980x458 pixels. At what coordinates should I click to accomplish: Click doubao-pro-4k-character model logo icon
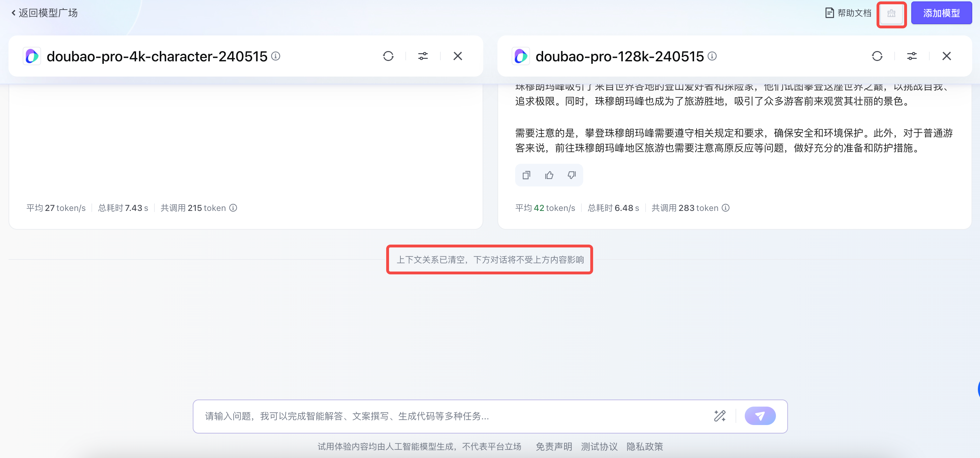coord(32,56)
